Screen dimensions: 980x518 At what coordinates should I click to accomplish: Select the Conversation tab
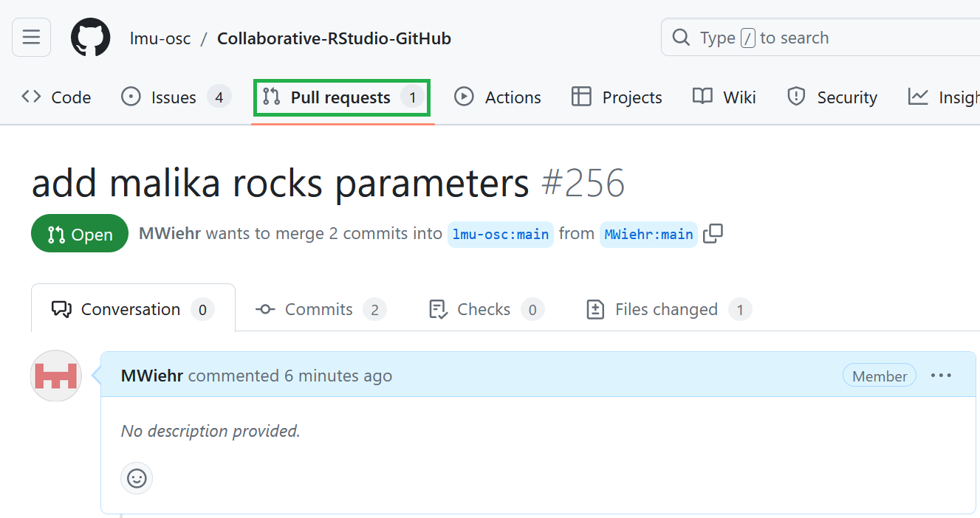point(130,309)
